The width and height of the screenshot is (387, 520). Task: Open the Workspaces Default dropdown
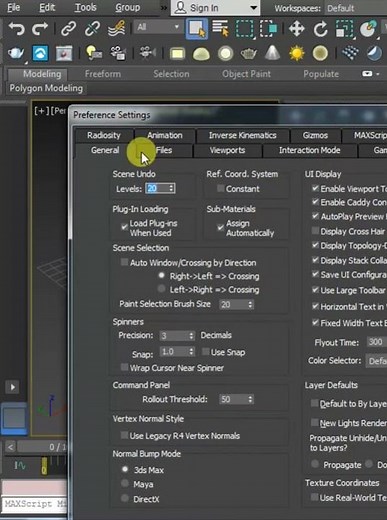(x=356, y=8)
